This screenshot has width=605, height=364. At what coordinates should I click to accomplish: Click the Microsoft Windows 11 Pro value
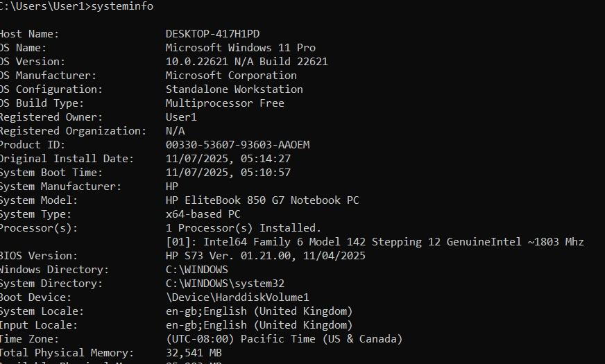[x=240, y=48]
